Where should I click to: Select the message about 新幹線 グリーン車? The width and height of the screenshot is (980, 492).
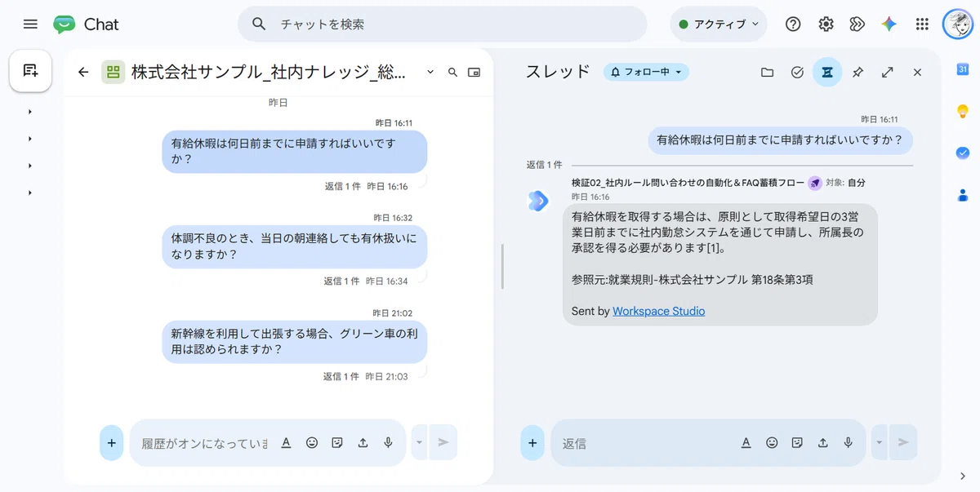click(x=294, y=341)
